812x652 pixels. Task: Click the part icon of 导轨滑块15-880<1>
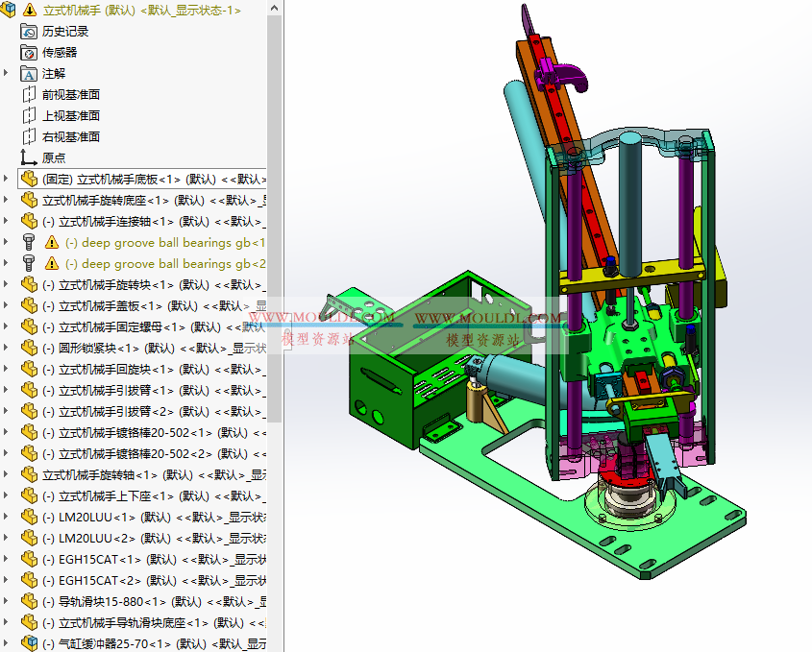[x=30, y=601]
